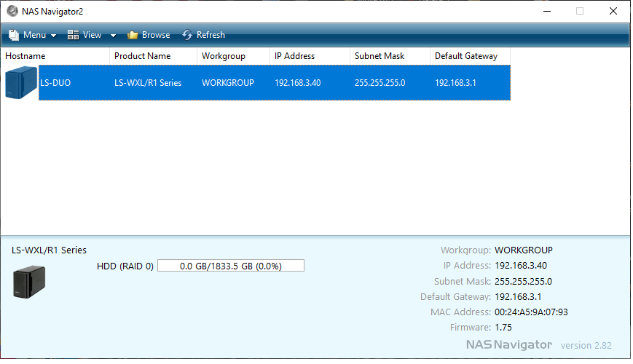Screen dimensions: 633x364
Task: Click the details panel Subnet Mask value
Action: (x=523, y=282)
